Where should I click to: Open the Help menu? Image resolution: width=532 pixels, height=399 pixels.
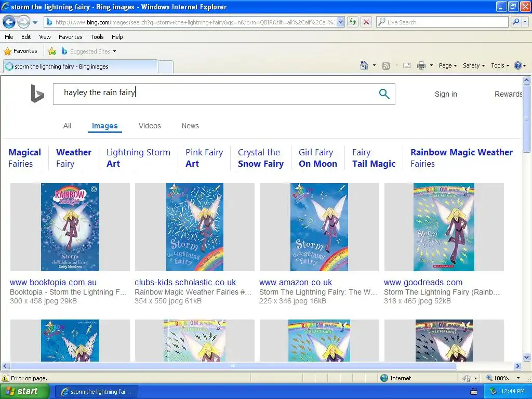click(117, 37)
